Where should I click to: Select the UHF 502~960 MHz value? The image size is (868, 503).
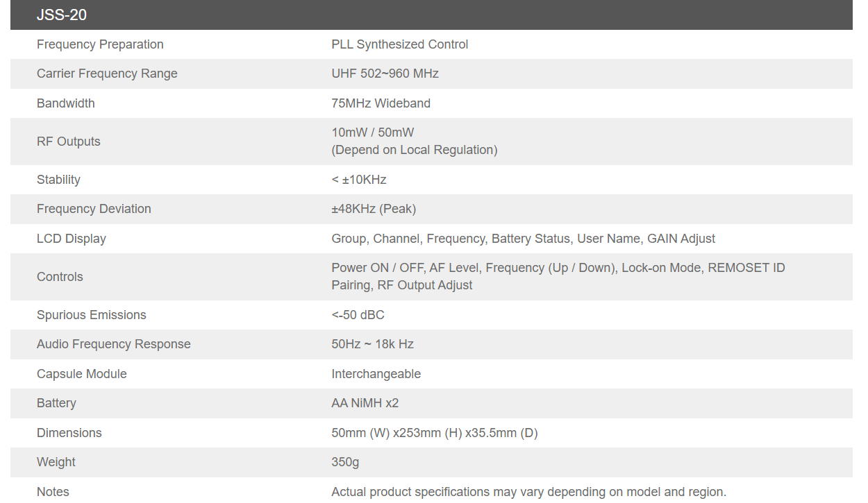point(385,74)
